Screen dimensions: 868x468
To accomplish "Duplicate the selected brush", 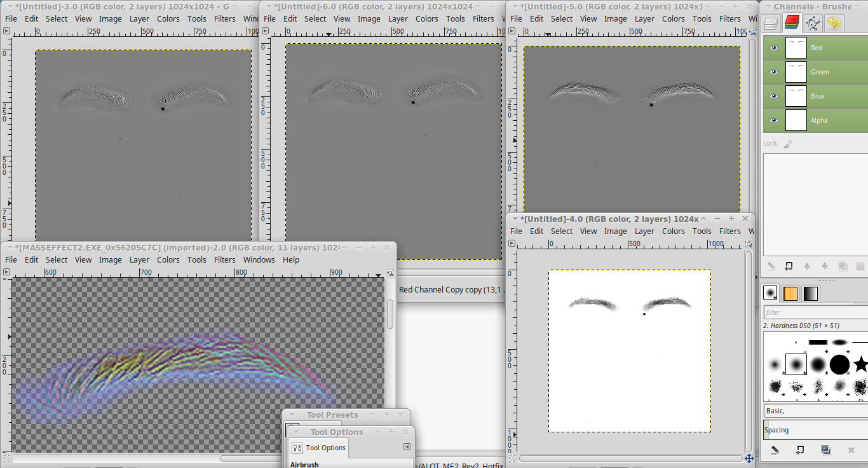I will point(825,450).
